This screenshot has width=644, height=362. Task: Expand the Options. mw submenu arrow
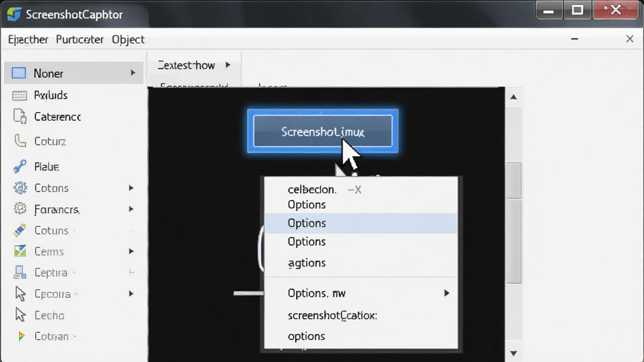click(x=447, y=293)
